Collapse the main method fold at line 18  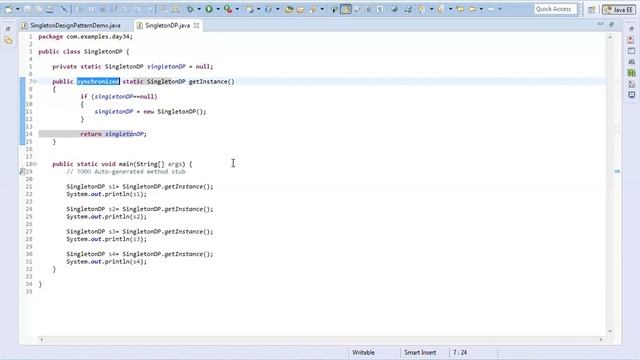[35, 164]
